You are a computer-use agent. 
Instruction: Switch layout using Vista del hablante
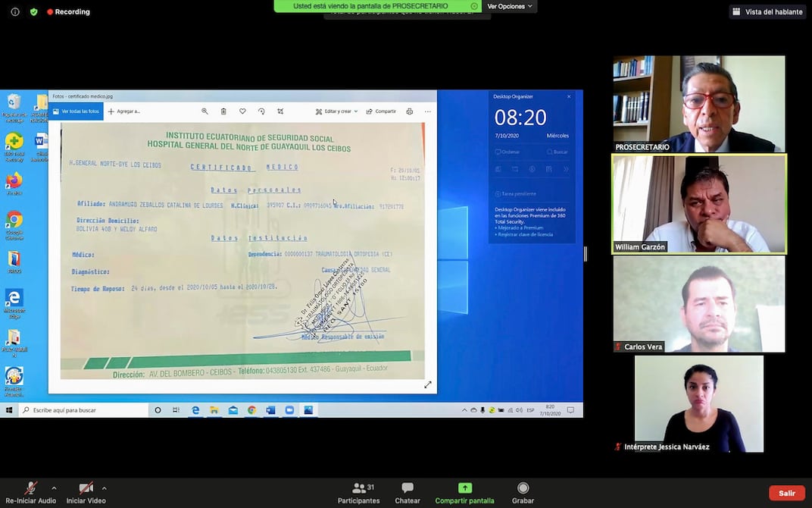tap(767, 12)
